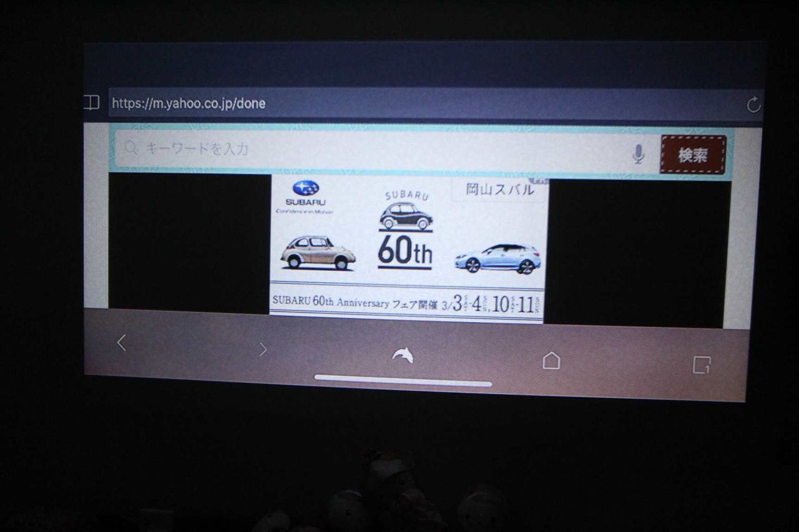This screenshot has height=532, width=799.
Task: Click the magnifier icon in the search box
Action: pyautogui.click(x=130, y=148)
